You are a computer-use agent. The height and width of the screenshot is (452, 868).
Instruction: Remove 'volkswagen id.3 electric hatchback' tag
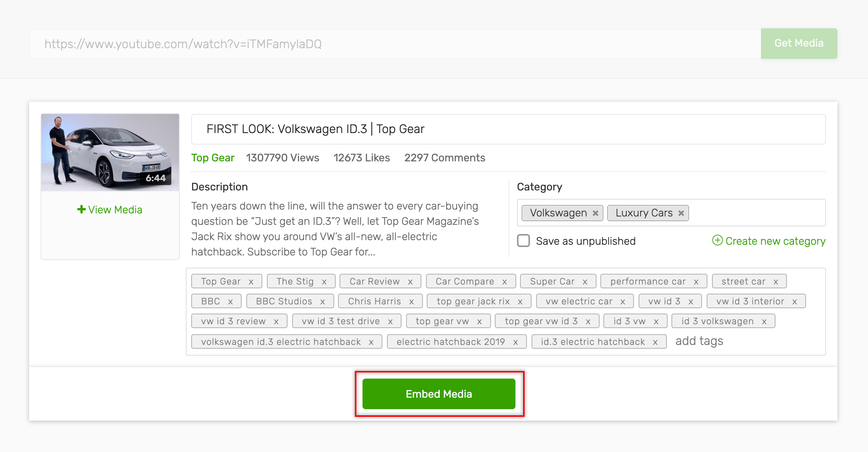371,342
